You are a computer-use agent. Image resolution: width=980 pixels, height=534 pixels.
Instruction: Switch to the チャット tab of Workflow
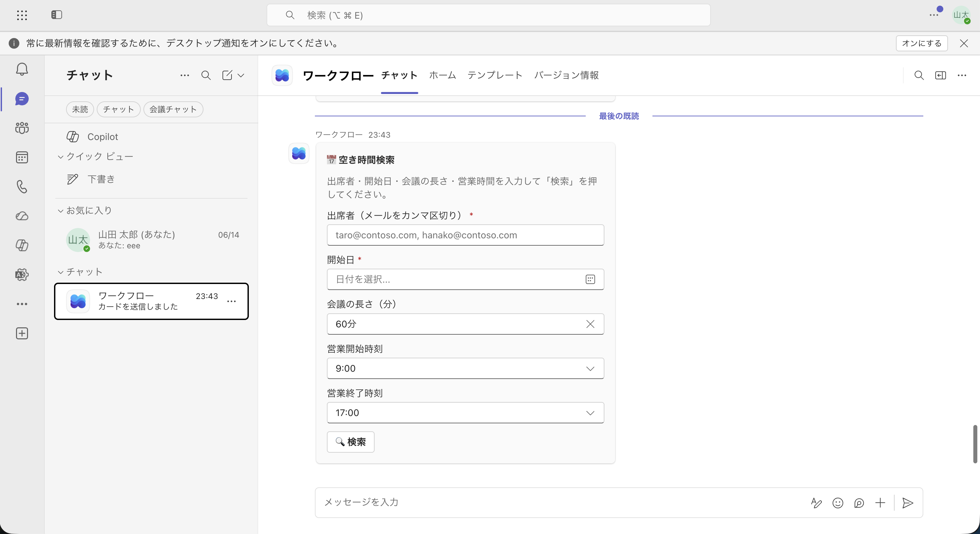(399, 75)
